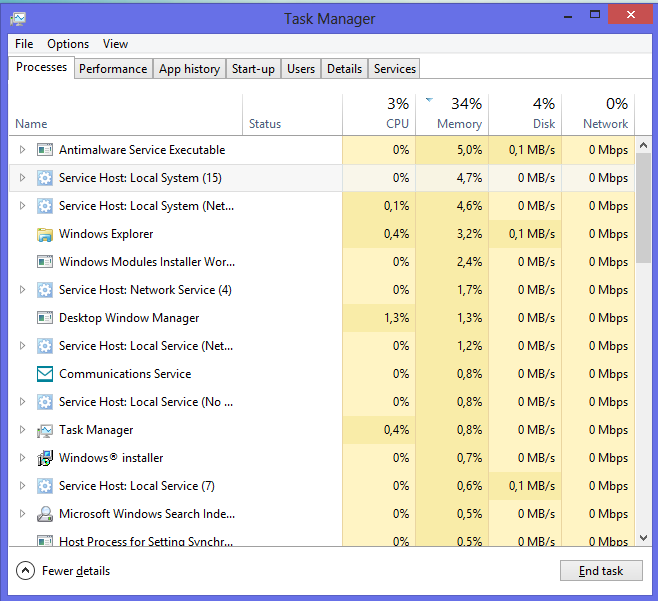Click the Communications Service envelope icon
Viewport: 658px width, 601px height.
(x=44, y=374)
